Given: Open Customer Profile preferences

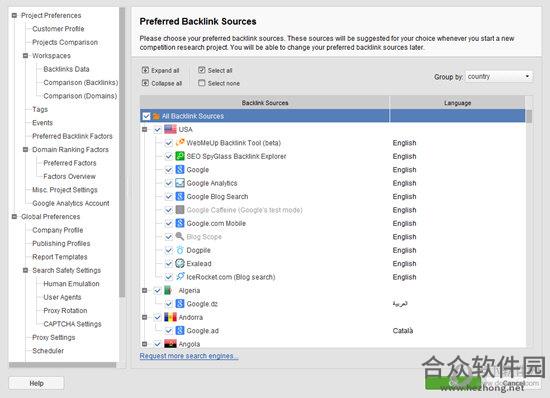Looking at the screenshot, I should coord(58,29).
